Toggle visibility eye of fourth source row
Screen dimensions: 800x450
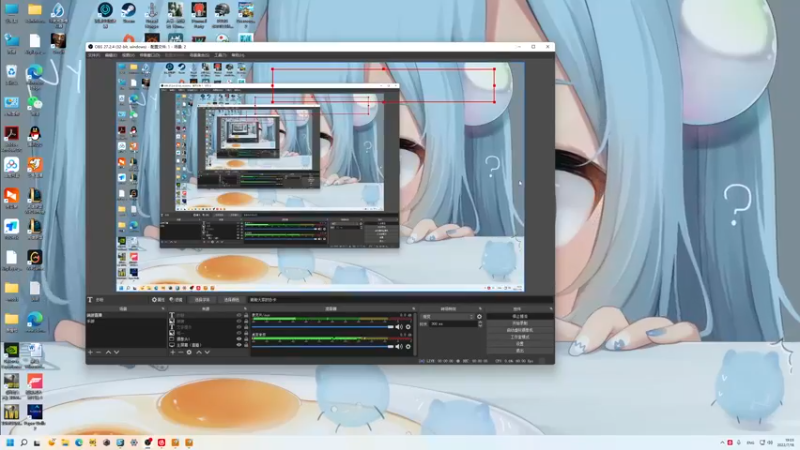(239, 333)
